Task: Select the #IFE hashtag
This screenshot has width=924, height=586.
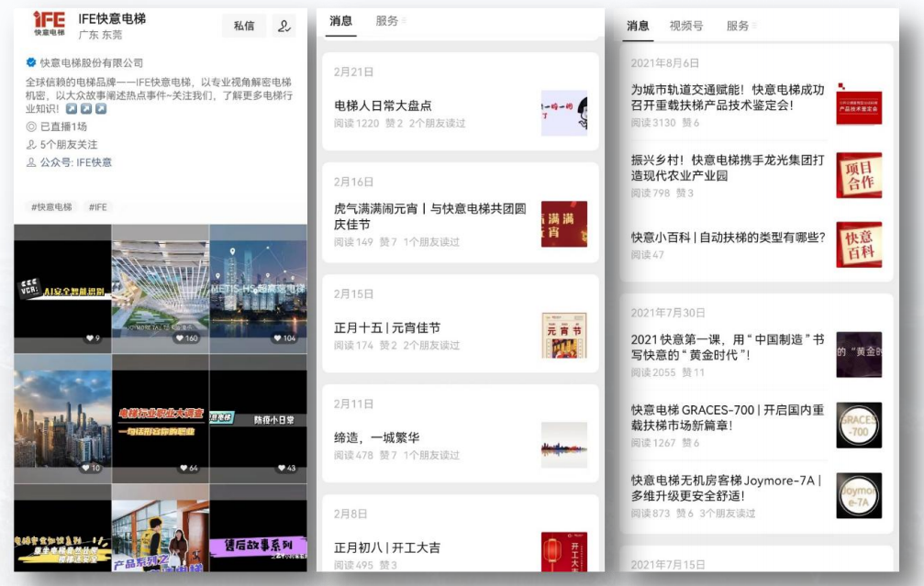Action: [x=98, y=207]
